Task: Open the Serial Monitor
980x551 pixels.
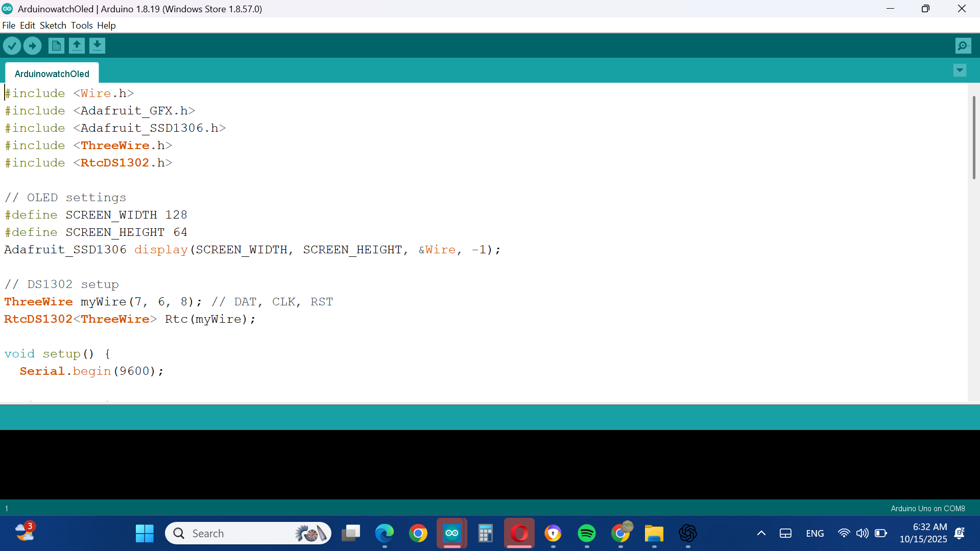Action: click(963, 46)
